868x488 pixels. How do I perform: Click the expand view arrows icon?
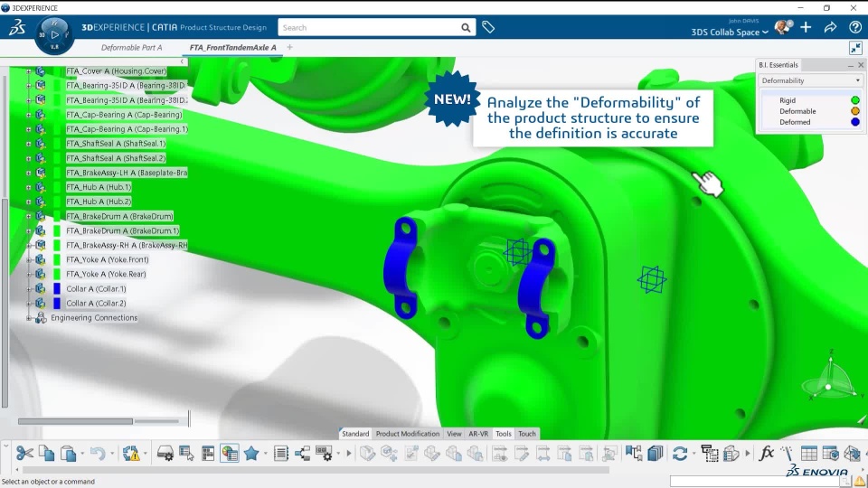click(856, 48)
